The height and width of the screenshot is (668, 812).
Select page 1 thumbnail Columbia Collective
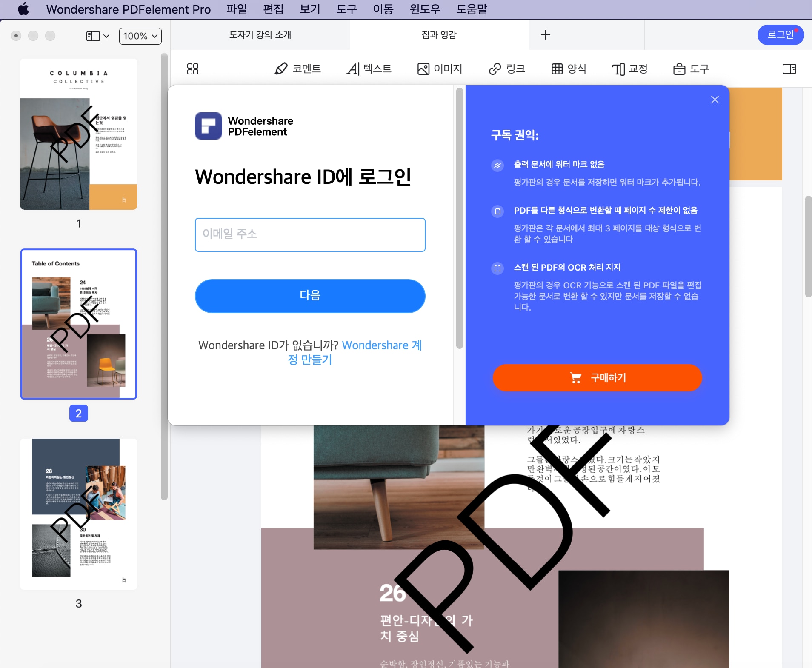pyautogui.click(x=79, y=134)
